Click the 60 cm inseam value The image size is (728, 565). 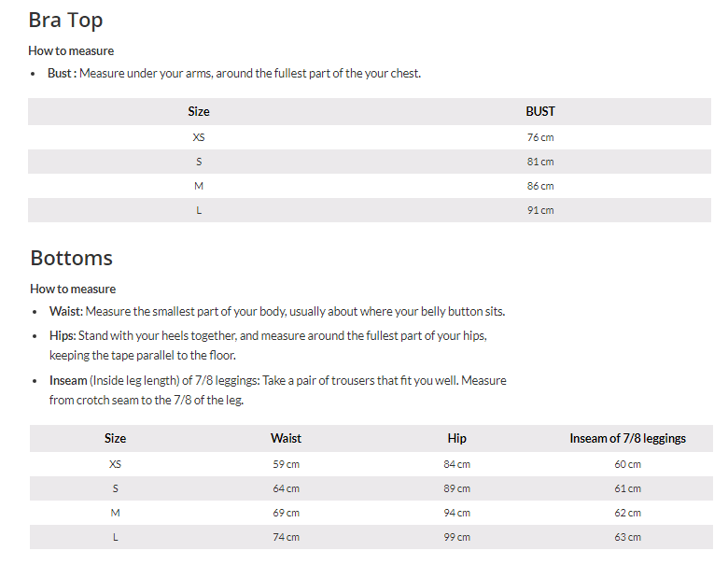click(627, 464)
